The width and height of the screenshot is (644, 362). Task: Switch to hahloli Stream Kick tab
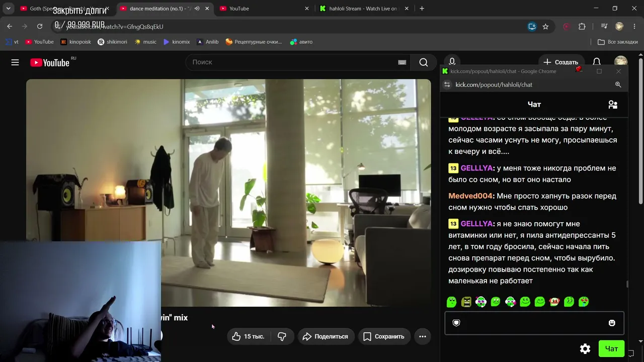point(364,9)
